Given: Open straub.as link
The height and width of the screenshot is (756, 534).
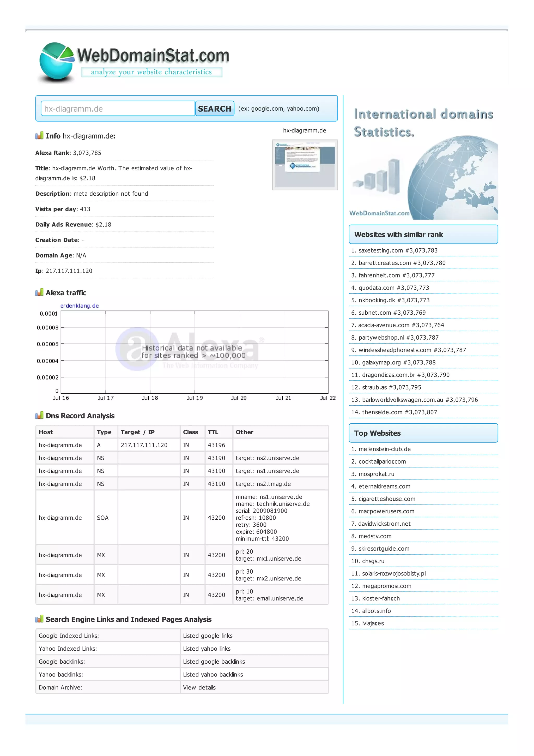Looking at the screenshot, I should pyautogui.click(x=374, y=387).
